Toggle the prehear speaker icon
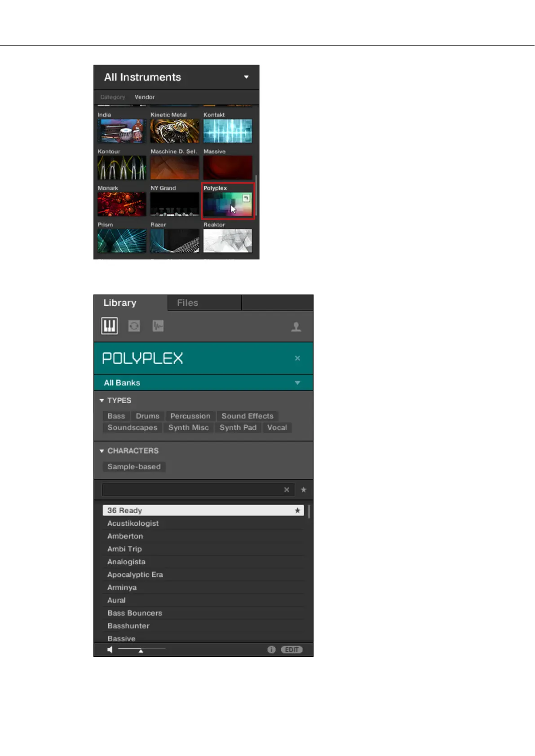Screen dimensions: 535x756 click(x=110, y=650)
